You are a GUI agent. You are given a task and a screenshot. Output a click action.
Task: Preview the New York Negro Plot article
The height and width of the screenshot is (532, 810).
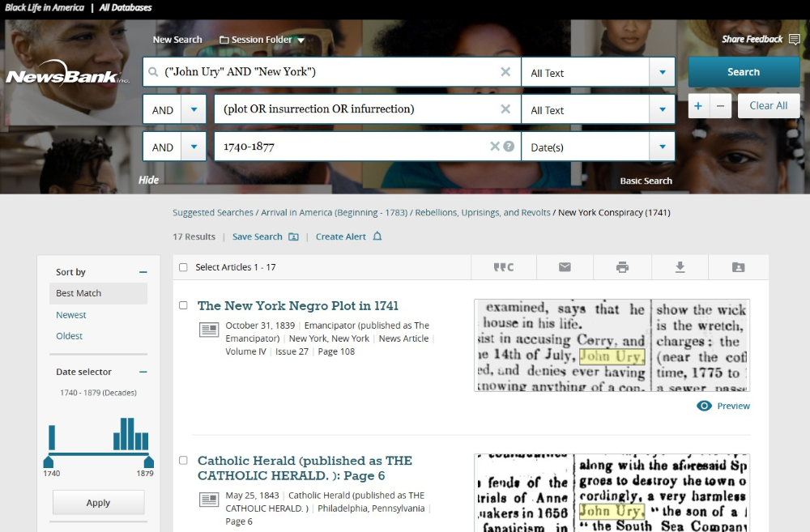coord(723,406)
